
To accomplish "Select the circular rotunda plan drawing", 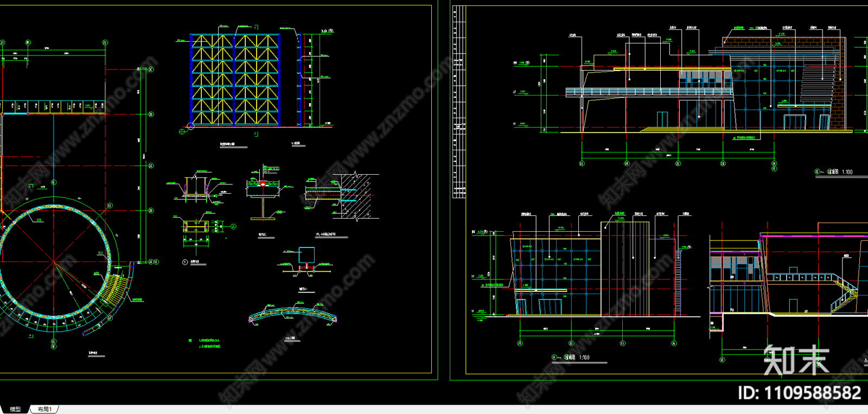I will [54, 262].
